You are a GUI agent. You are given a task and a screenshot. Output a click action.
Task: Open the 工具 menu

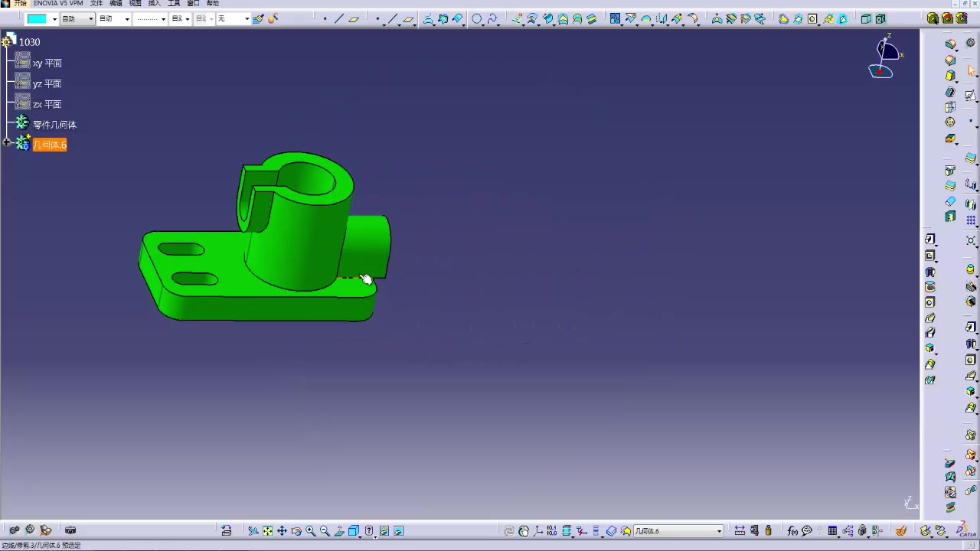tap(172, 3)
